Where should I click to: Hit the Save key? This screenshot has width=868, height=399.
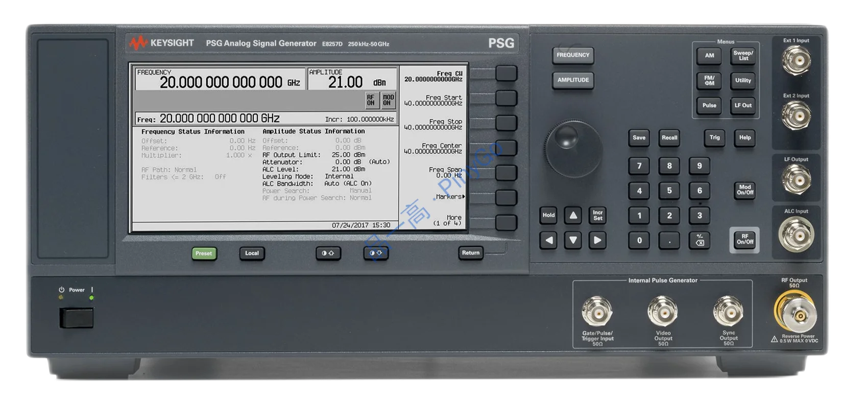pos(639,138)
